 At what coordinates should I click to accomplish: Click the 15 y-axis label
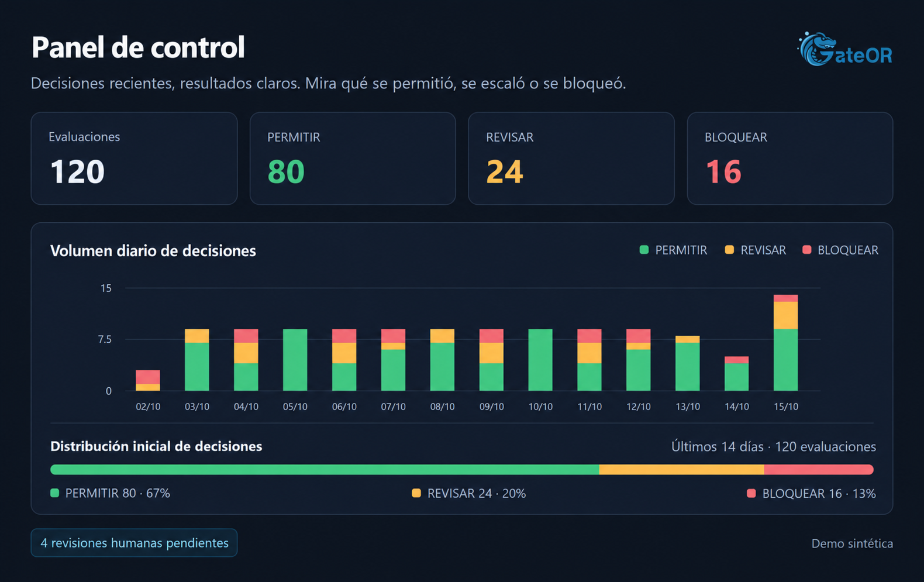tap(106, 288)
